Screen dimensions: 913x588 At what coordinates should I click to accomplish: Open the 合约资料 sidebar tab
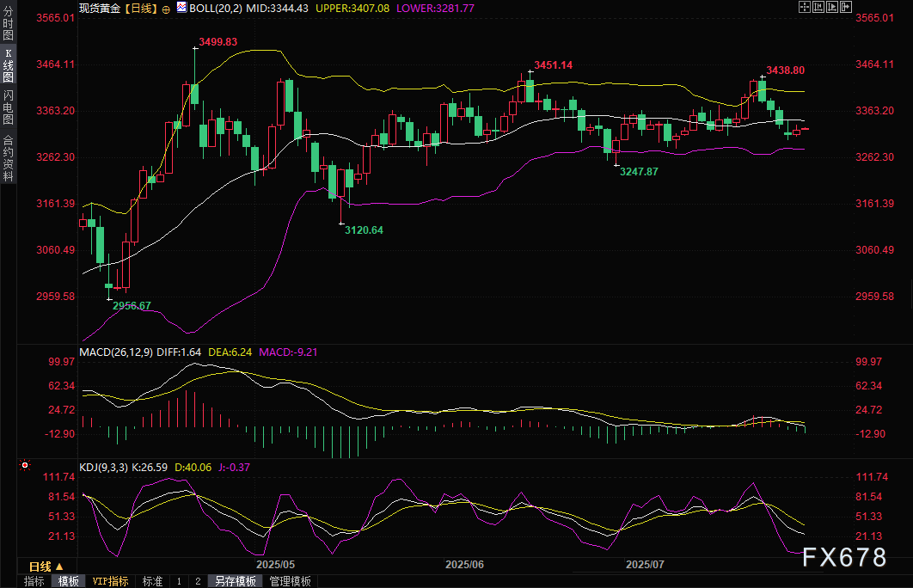(x=8, y=156)
